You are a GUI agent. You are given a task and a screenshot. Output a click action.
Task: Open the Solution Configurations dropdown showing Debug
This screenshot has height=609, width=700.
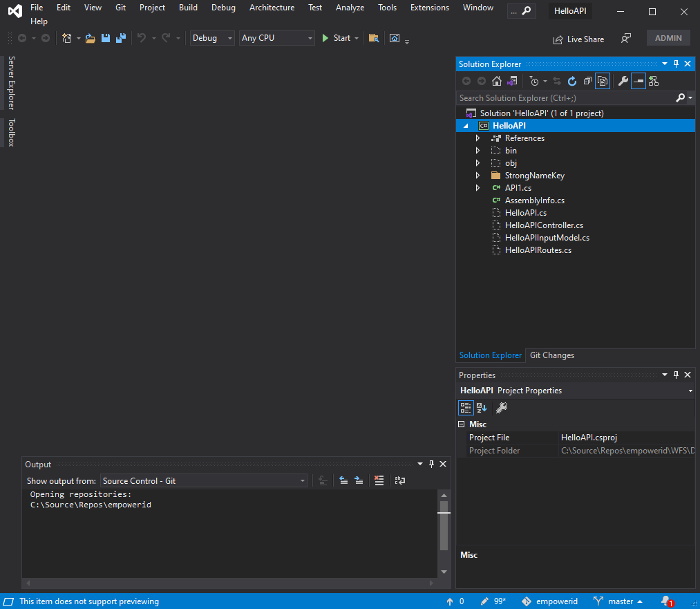coord(209,38)
